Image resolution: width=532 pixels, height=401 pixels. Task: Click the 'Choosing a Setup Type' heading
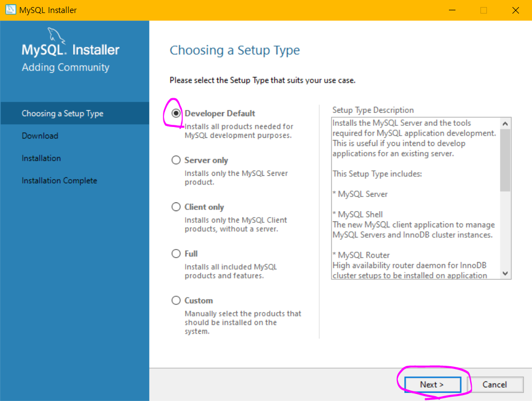pos(235,50)
